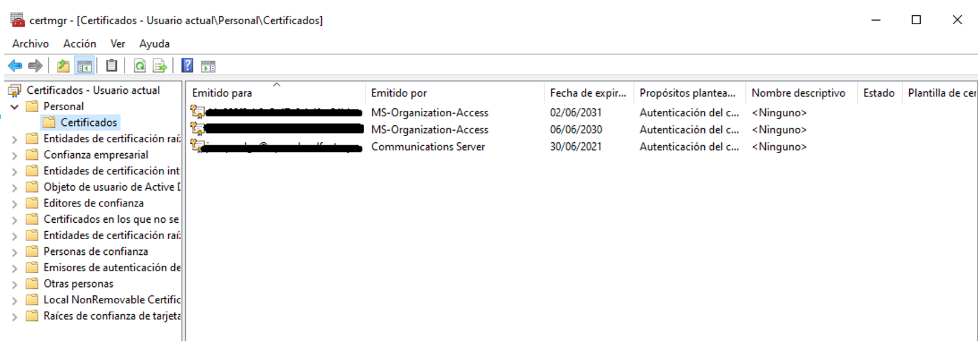Sort by Emitido por column header
Screen dimensions: 980x342
click(399, 93)
